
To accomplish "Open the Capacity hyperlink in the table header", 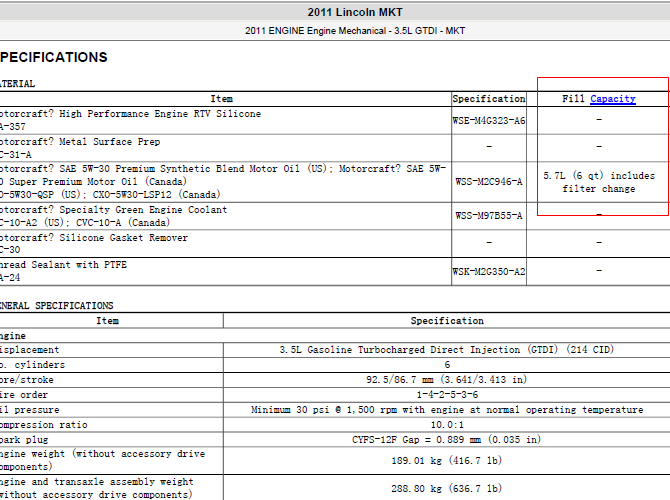I will 613,99.
